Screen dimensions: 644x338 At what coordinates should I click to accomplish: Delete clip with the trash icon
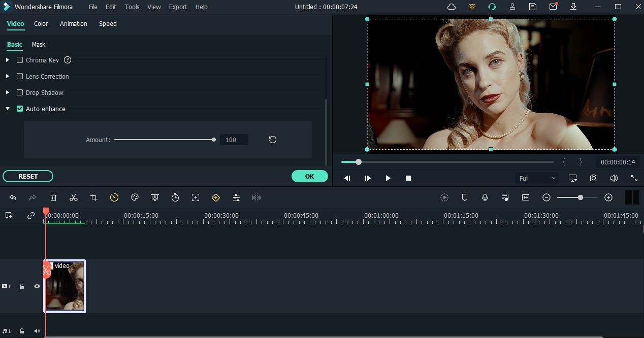click(x=53, y=197)
